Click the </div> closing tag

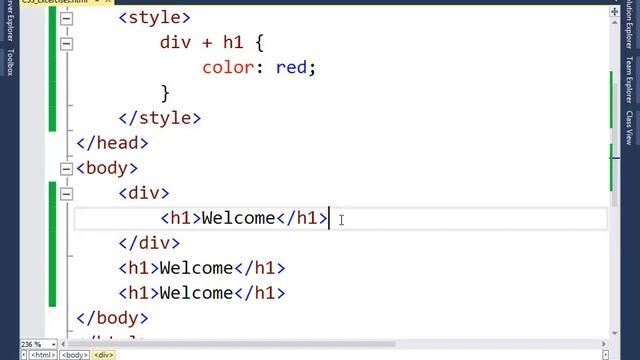coord(149,244)
